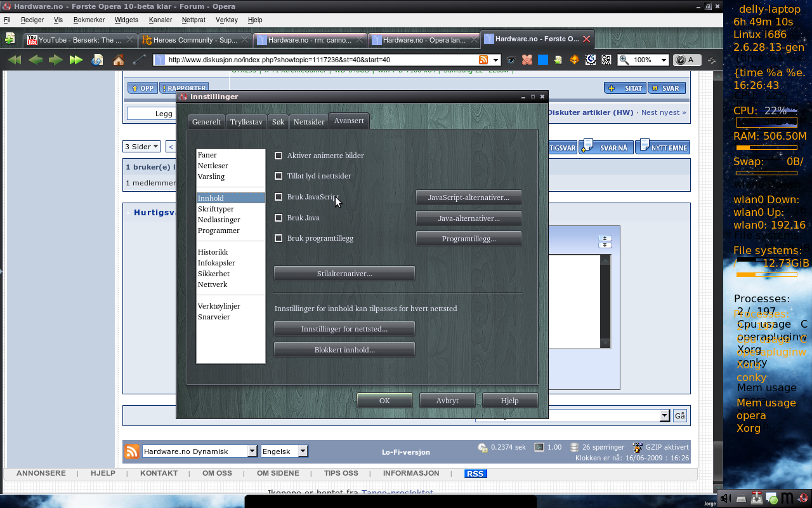Select Sikkerhet in the settings list

tap(213, 274)
